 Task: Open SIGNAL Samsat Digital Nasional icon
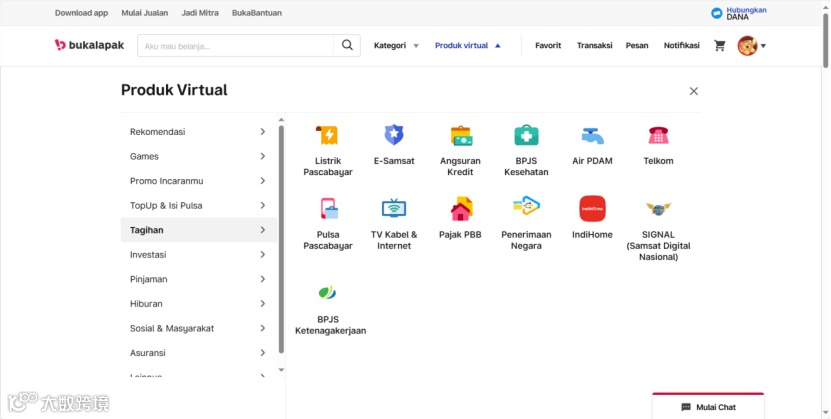pos(658,208)
